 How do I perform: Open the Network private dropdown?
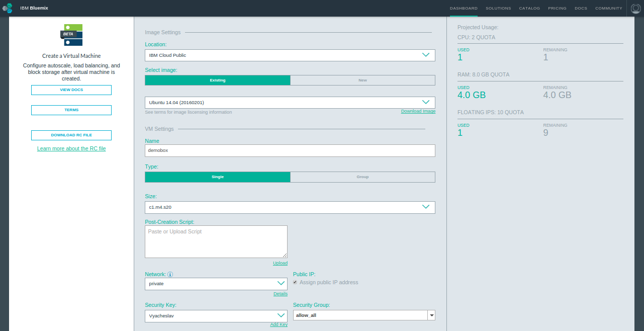click(x=216, y=284)
